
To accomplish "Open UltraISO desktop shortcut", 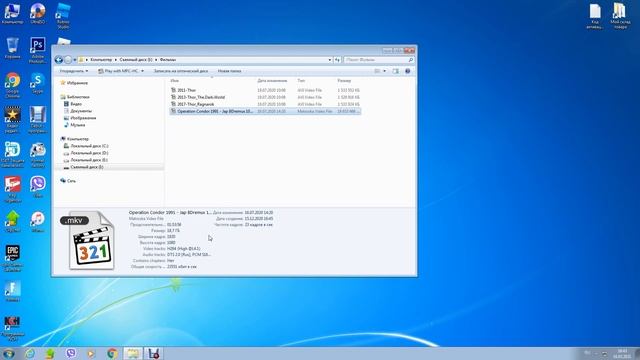I will pyautogui.click(x=38, y=13).
